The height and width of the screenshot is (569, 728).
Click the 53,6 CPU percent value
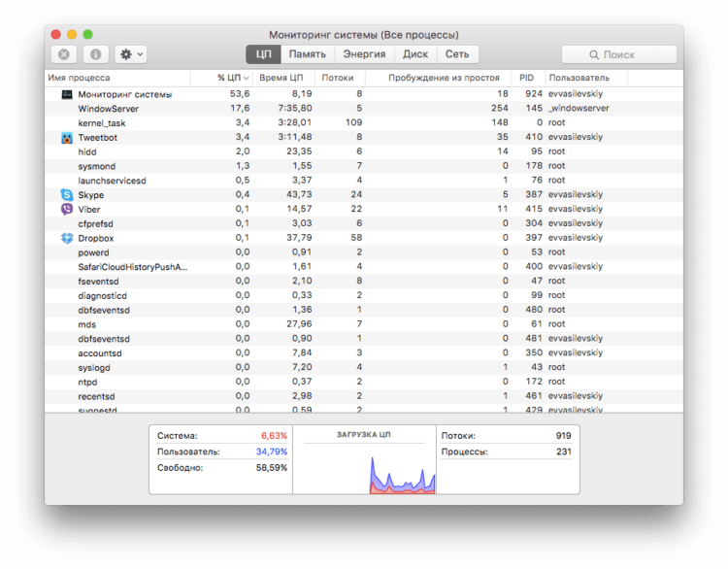[x=240, y=94]
